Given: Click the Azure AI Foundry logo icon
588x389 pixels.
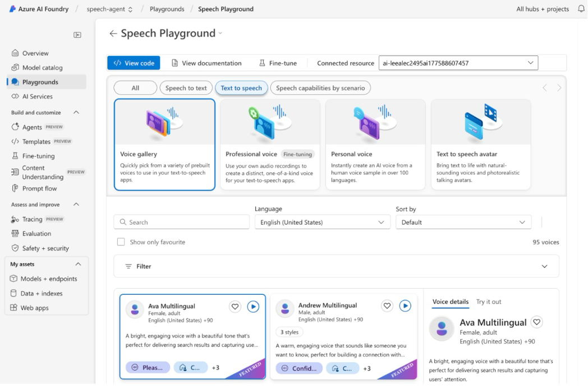Looking at the screenshot, I should [12, 8].
